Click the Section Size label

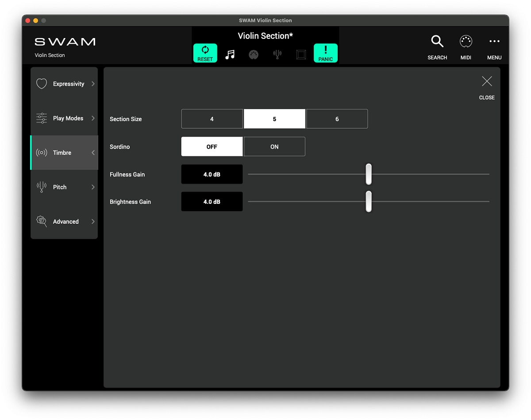(x=126, y=119)
